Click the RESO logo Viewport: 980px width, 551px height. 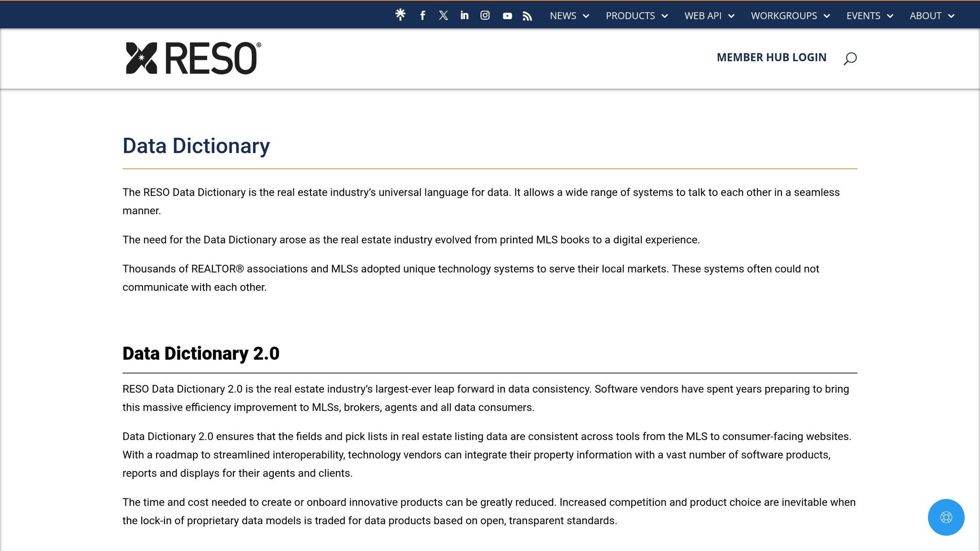(x=193, y=58)
